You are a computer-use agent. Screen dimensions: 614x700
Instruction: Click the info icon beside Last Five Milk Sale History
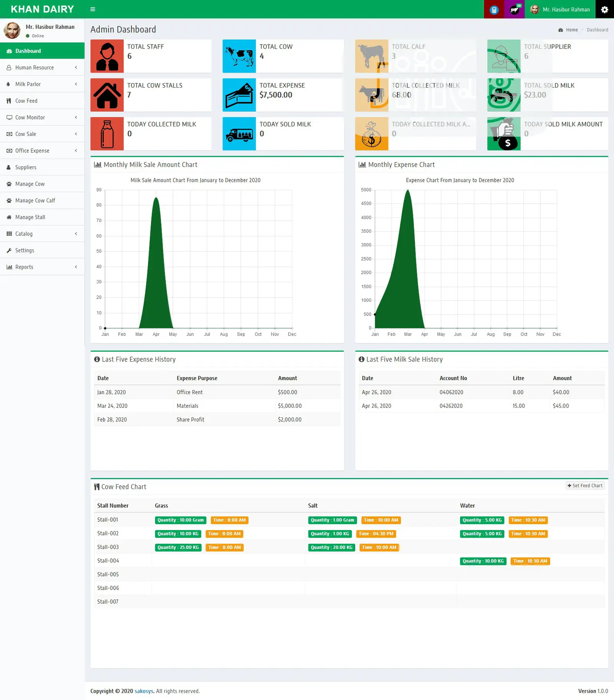[361, 359]
